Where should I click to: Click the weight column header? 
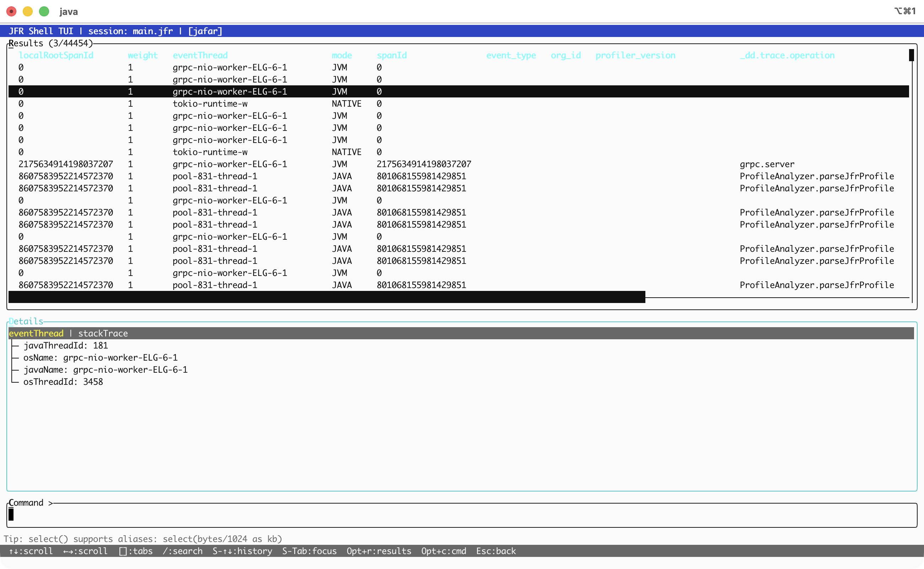(x=143, y=55)
